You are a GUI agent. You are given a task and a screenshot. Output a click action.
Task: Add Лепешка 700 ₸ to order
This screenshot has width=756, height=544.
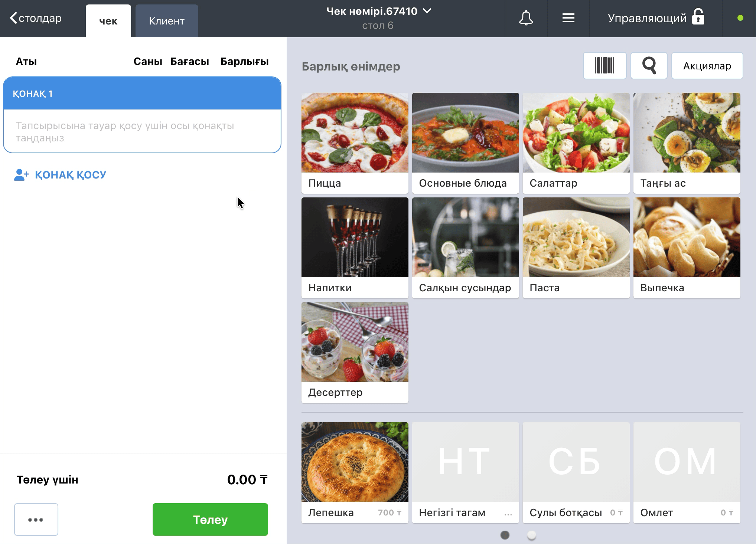[355, 472]
